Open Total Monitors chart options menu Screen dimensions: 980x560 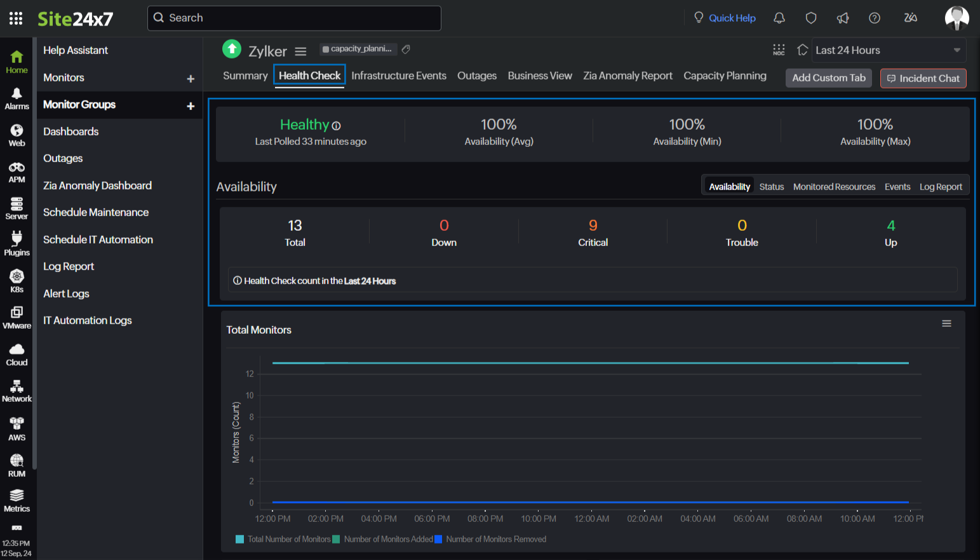pos(946,324)
